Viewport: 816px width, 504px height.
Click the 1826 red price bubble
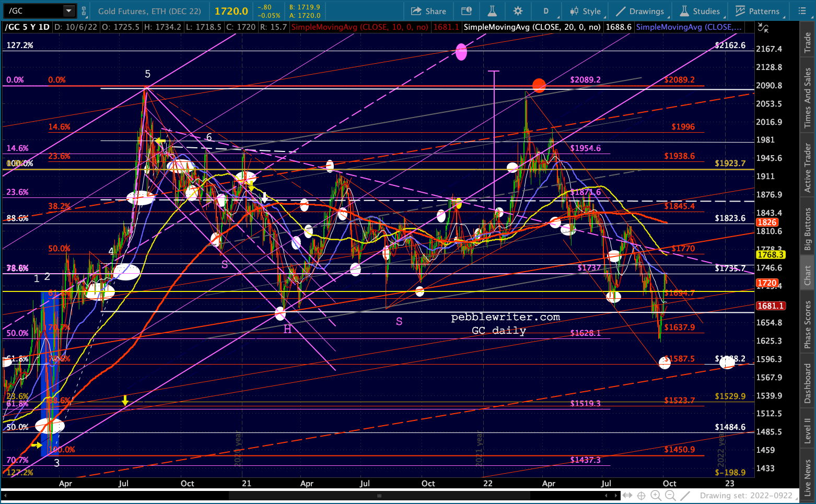(x=767, y=222)
